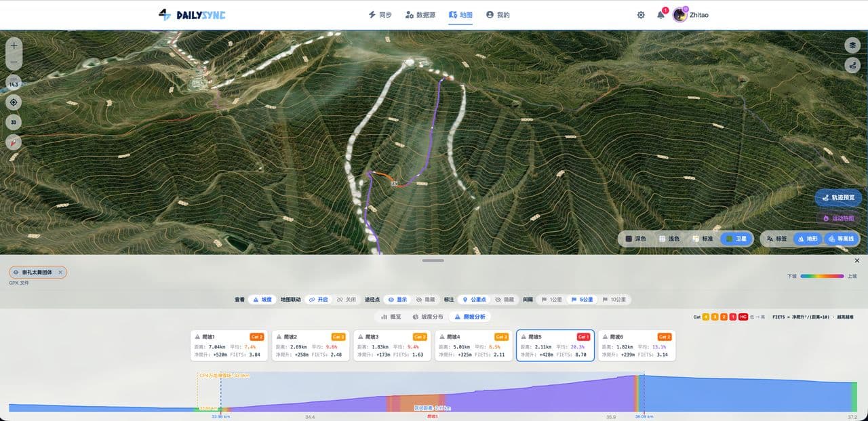
Task: Click the zoom level 14.3 indicator
Action: pyautogui.click(x=14, y=84)
